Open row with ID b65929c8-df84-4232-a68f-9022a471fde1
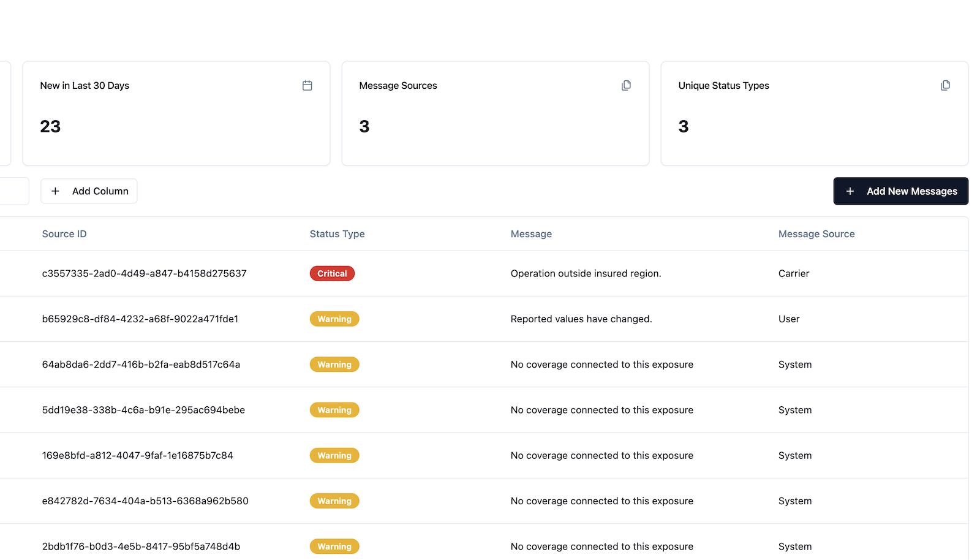Image resolution: width=980 pixels, height=560 pixels. 140,319
